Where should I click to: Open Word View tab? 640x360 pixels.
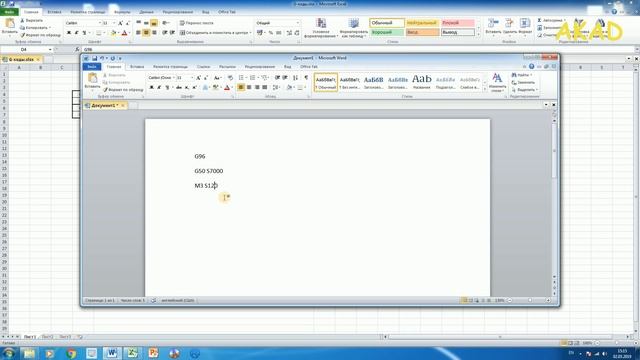coord(287,67)
